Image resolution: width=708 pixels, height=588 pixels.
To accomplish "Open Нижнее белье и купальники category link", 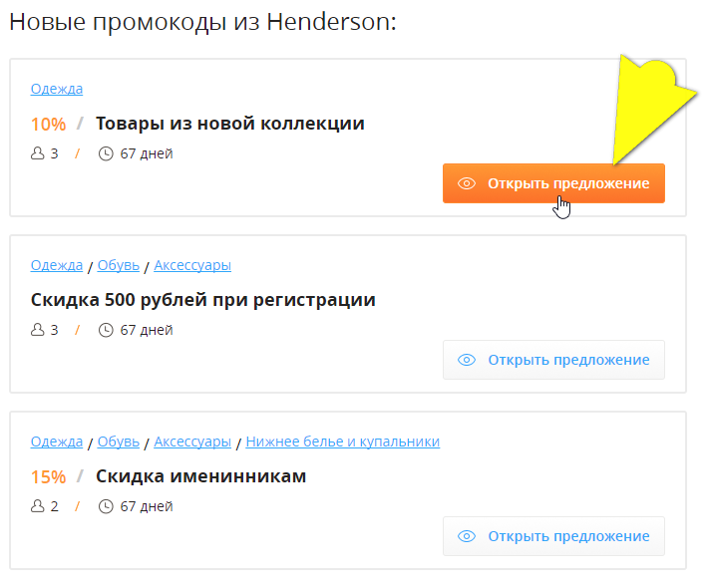I will 343,441.
